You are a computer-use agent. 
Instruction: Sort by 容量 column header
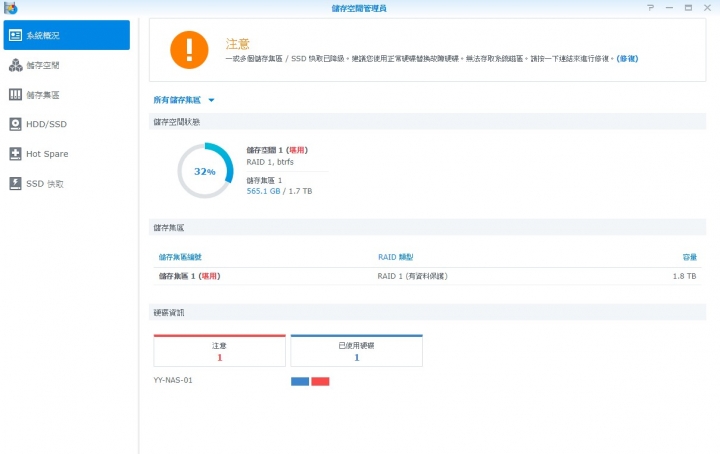point(690,257)
